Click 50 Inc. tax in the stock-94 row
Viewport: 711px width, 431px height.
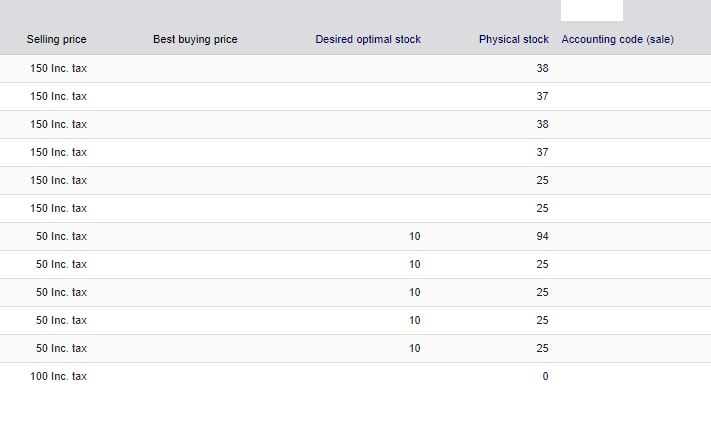(x=61, y=236)
